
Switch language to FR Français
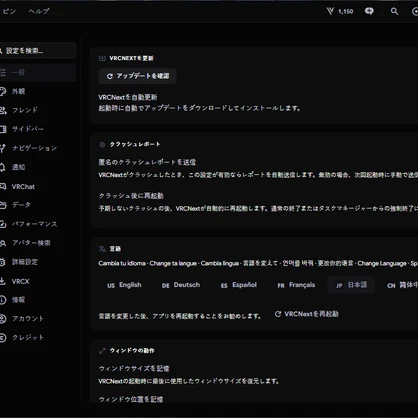point(296,285)
